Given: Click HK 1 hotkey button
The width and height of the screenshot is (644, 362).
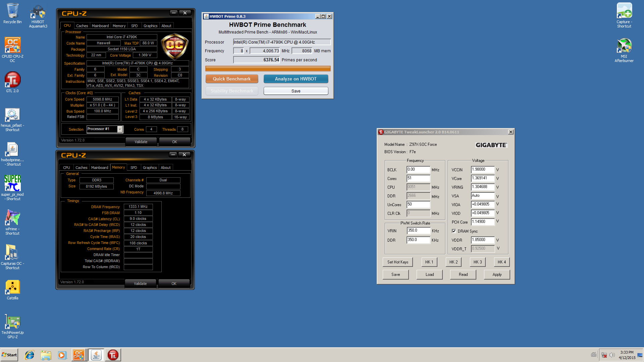Looking at the screenshot, I should pyautogui.click(x=429, y=262).
